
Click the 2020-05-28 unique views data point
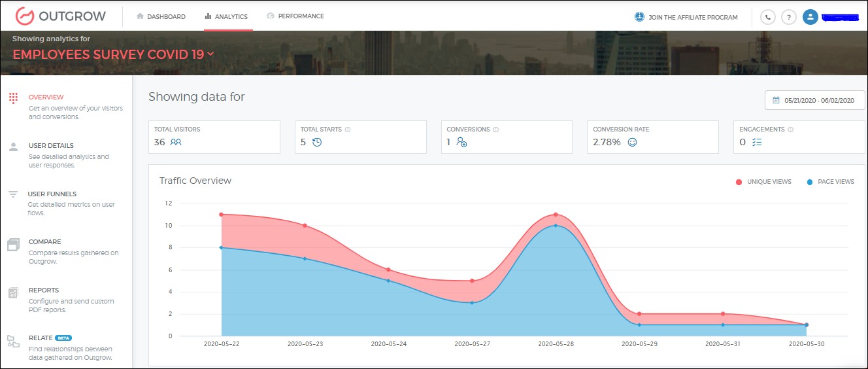555,215
